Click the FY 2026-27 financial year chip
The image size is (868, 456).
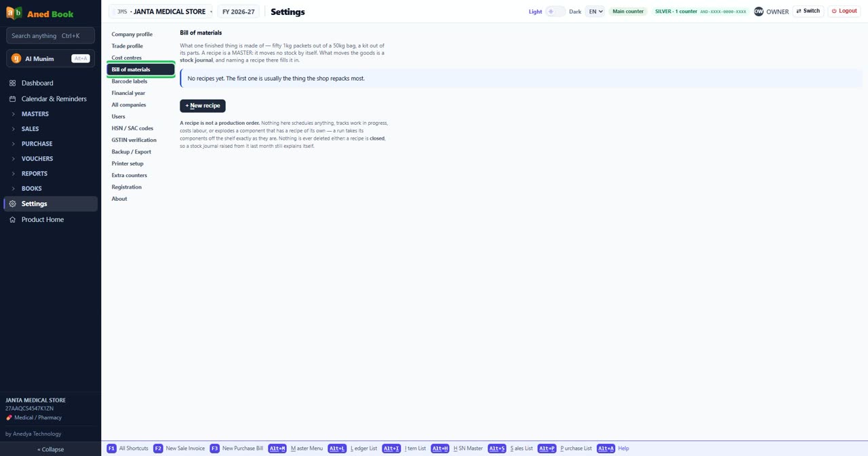[x=239, y=12]
